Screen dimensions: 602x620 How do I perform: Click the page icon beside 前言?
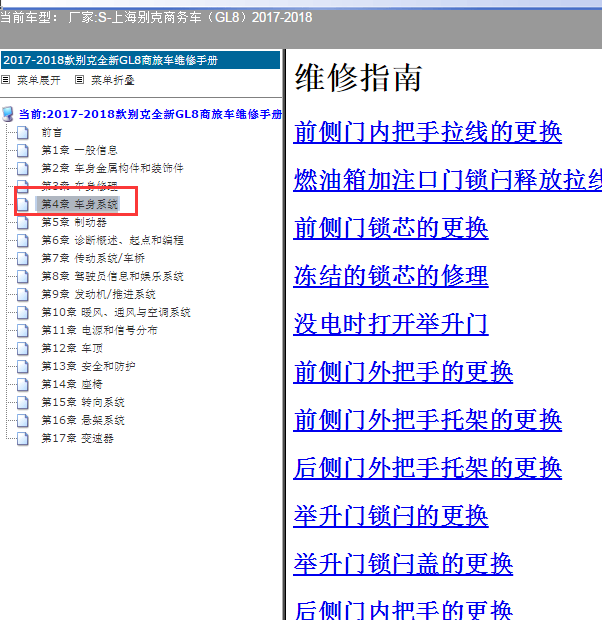point(23,132)
